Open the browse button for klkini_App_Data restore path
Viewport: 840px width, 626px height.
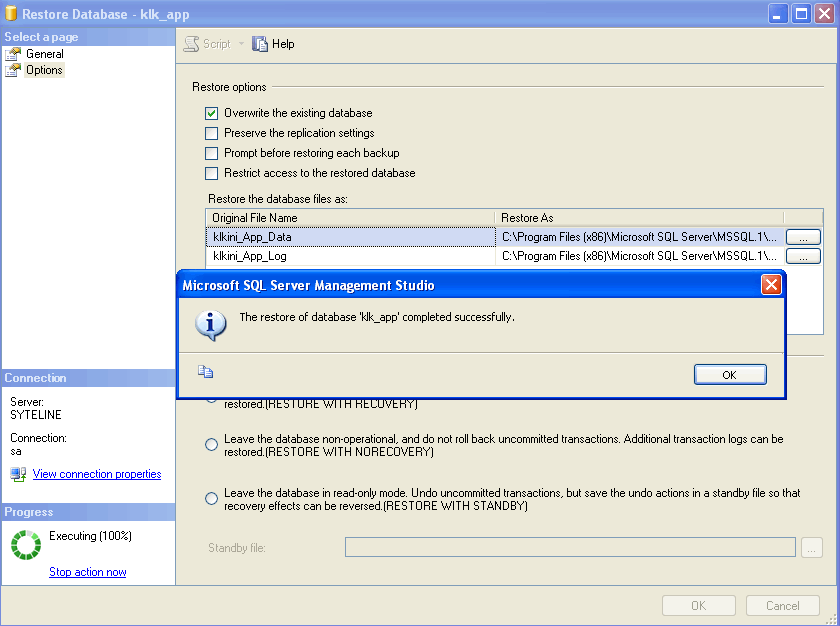pyautogui.click(x=803, y=237)
